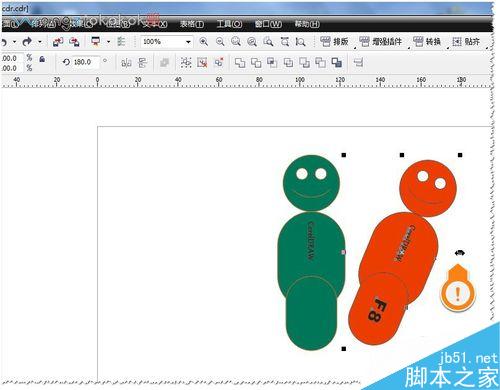
Task: Click the Zoom to All Objects icon
Action: 252,42
